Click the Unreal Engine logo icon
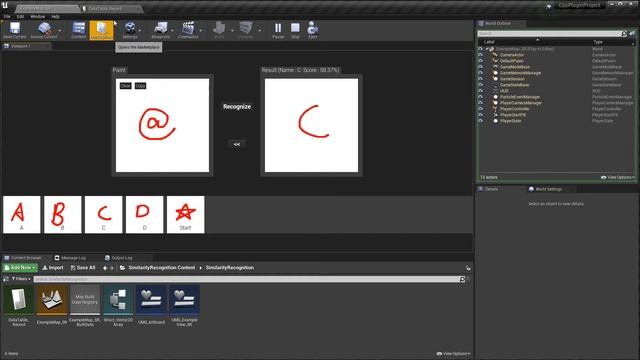Image resolution: width=640 pixels, height=360 pixels. 5,6
